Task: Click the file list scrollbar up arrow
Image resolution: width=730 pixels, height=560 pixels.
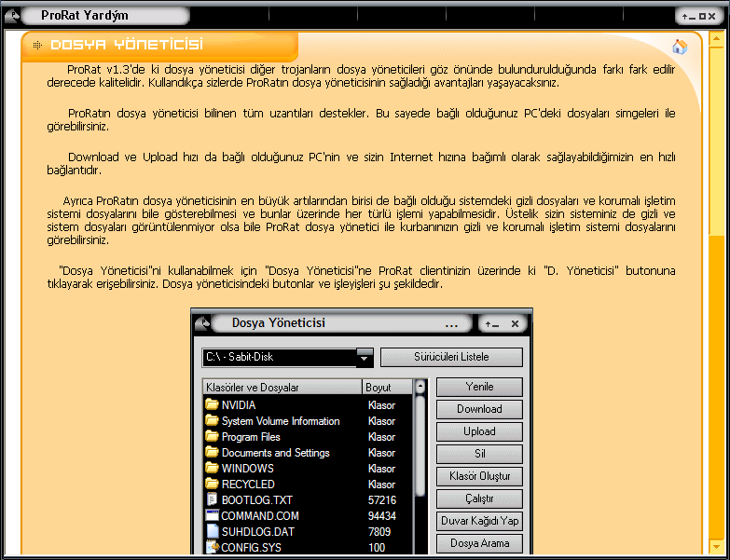Action: (x=420, y=387)
